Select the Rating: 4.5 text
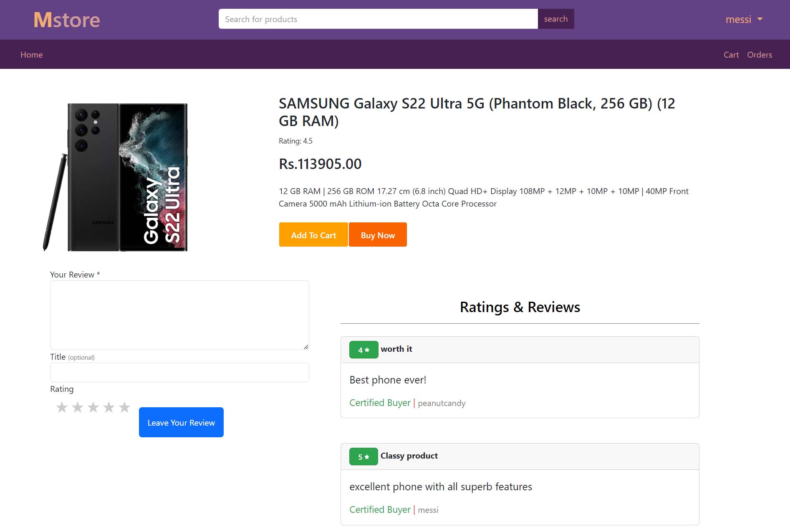790x532 pixels. tap(295, 141)
